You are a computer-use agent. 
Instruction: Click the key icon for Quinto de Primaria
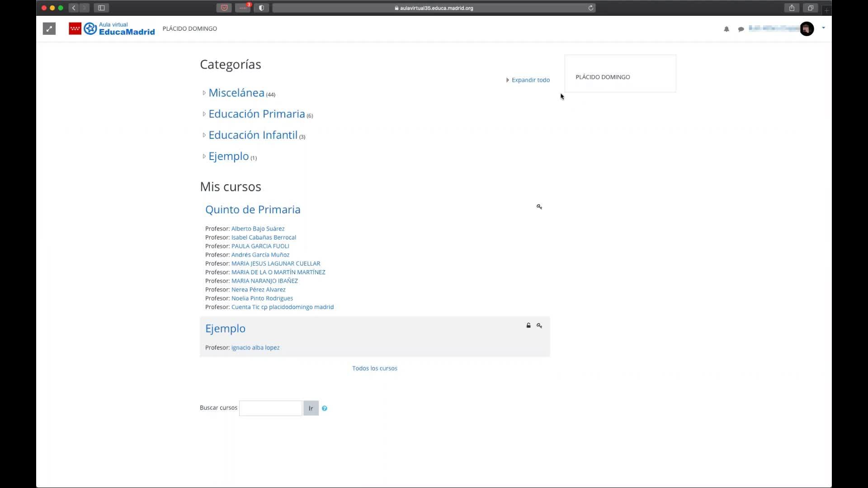pyautogui.click(x=539, y=207)
